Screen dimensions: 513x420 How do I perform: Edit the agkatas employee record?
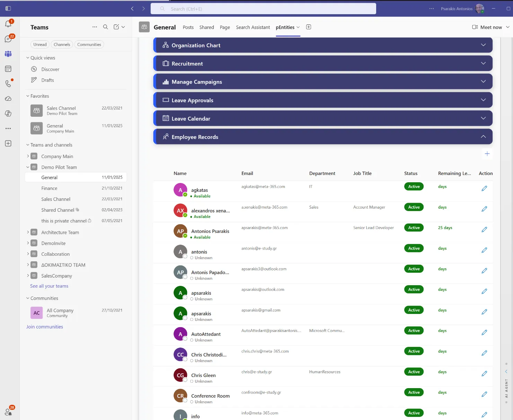484,188
